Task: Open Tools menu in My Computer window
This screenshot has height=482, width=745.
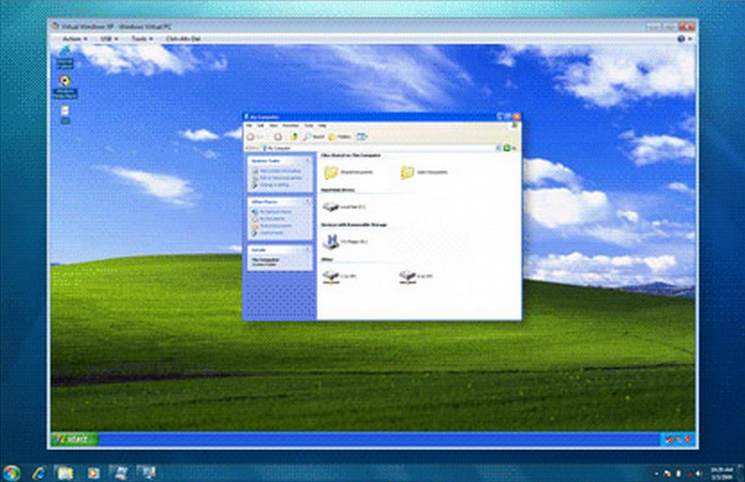Action: 309,125
